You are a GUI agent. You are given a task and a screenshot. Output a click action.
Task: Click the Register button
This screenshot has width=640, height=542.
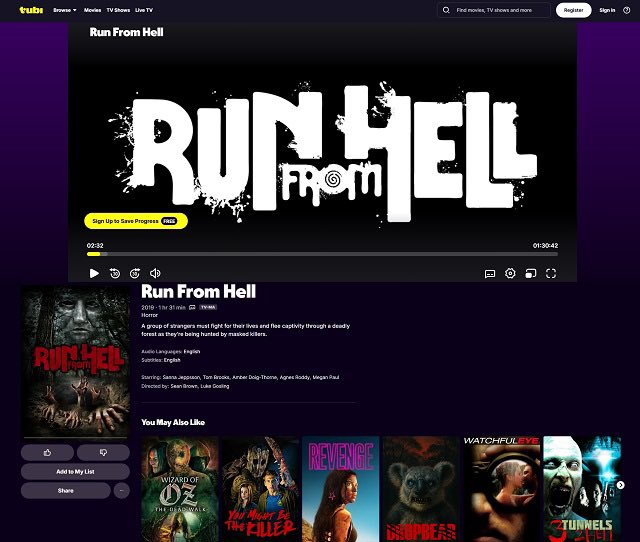(573, 10)
